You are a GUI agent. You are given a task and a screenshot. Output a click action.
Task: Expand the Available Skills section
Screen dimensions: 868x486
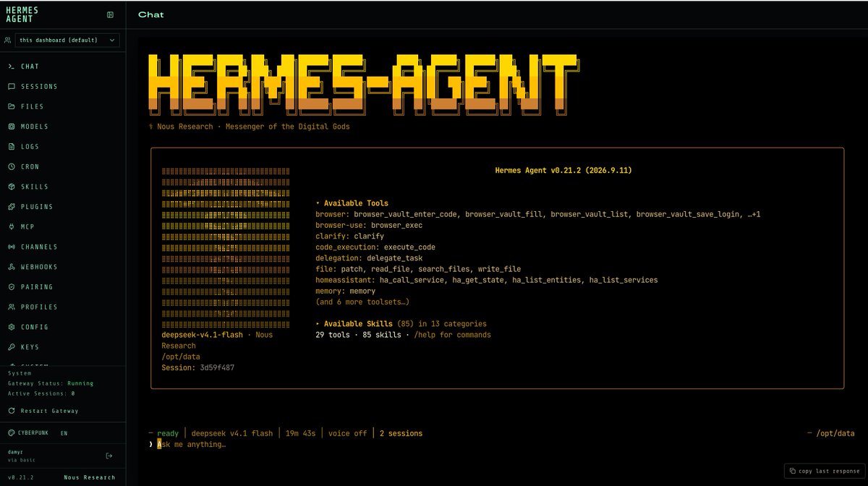[x=401, y=324]
